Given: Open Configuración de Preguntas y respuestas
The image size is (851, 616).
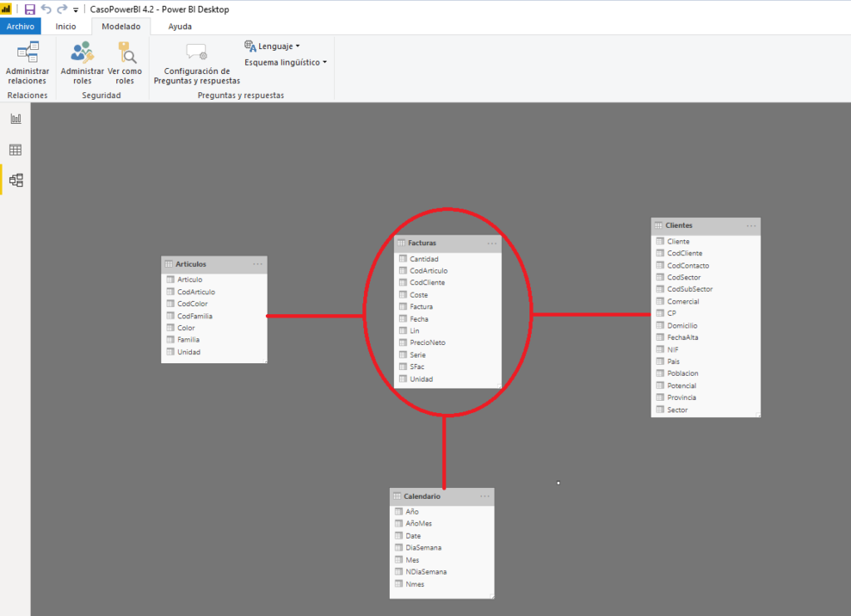Looking at the screenshot, I should pos(195,62).
